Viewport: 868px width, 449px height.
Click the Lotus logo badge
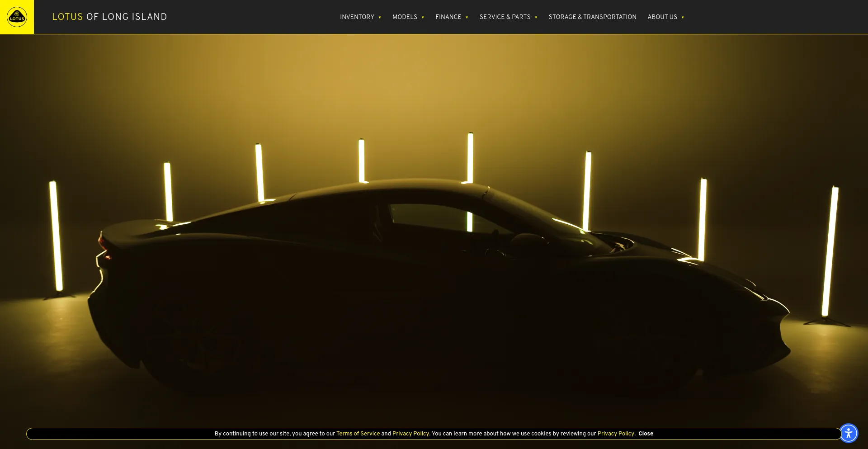click(17, 17)
